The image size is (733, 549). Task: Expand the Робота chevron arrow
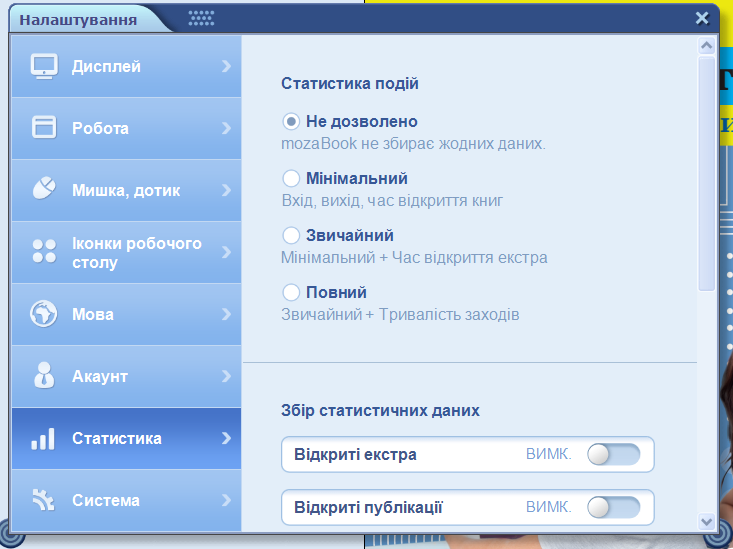point(226,128)
